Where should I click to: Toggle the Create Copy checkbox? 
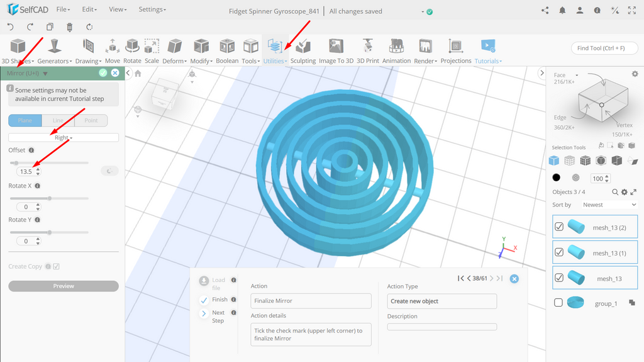click(x=56, y=266)
